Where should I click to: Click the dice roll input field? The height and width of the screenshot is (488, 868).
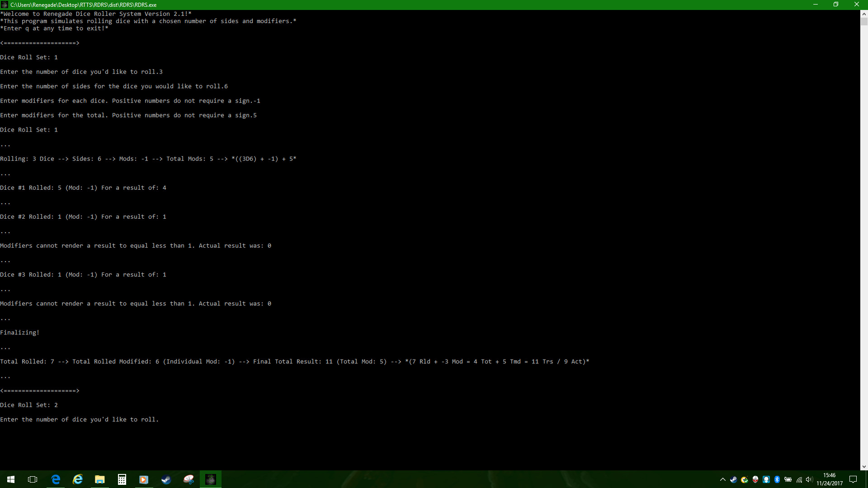(x=161, y=419)
